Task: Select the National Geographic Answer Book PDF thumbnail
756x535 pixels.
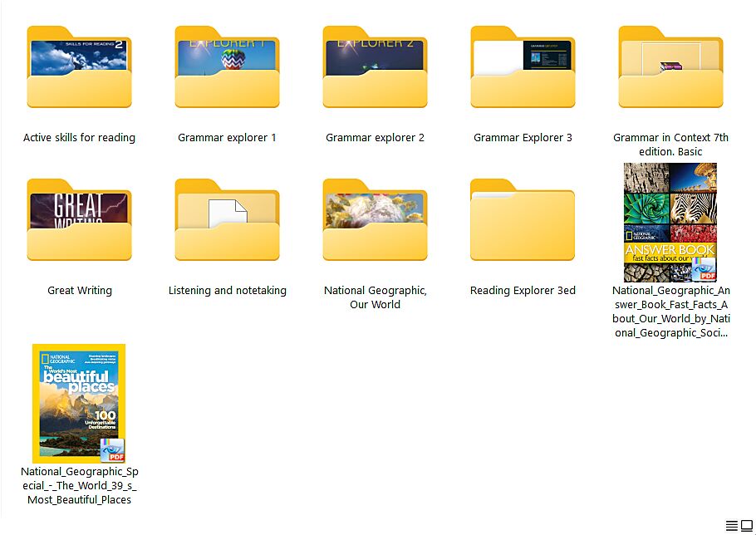Action: point(670,223)
